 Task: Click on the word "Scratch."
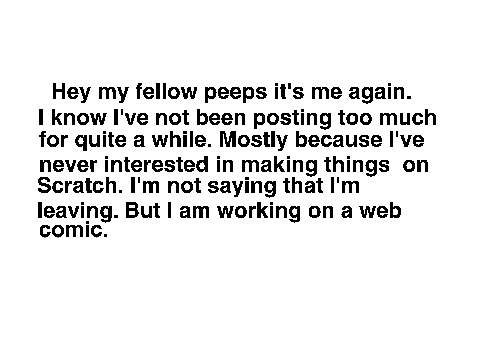coord(80,185)
